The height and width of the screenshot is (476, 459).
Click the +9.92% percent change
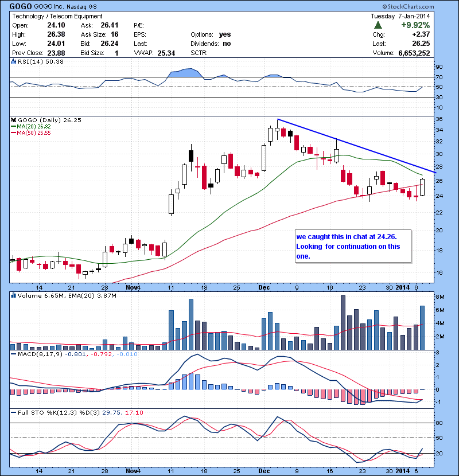click(415, 25)
